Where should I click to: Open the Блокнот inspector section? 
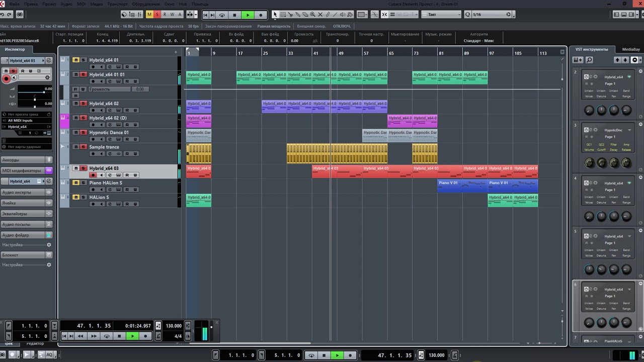26,255
